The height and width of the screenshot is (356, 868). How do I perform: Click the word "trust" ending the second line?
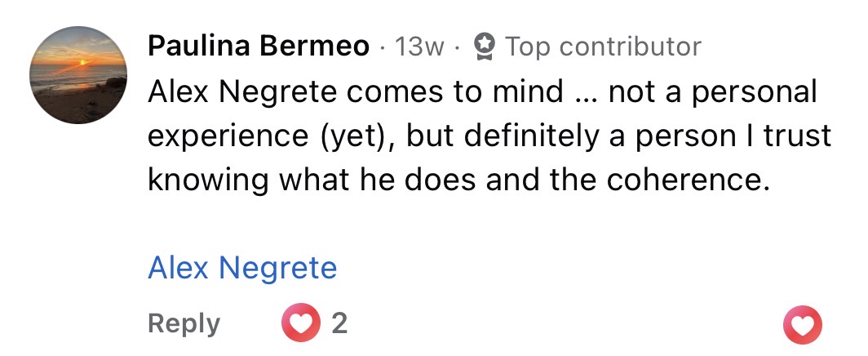(x=796, y=136)
